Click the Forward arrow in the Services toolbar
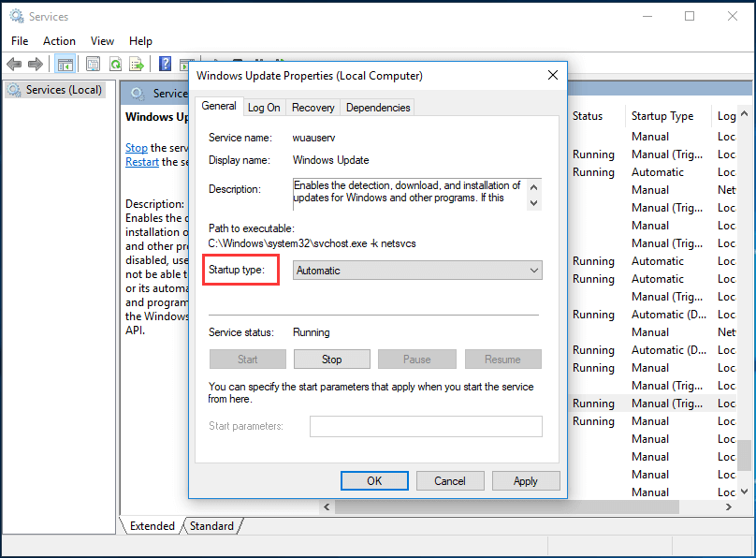The height and width of the screenshot is (558, 756). (36, 64)
